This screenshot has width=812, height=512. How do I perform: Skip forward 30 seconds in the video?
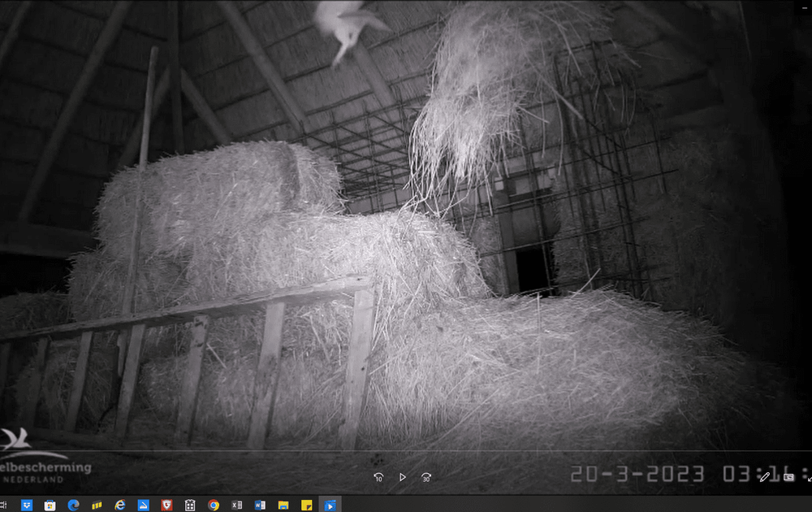(426, 477)
